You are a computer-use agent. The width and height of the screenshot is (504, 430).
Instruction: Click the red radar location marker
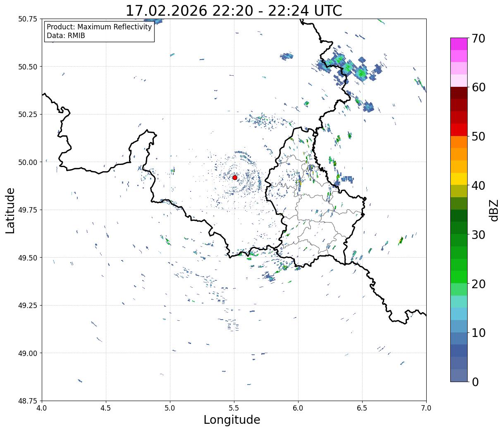[x=235, y=177]
